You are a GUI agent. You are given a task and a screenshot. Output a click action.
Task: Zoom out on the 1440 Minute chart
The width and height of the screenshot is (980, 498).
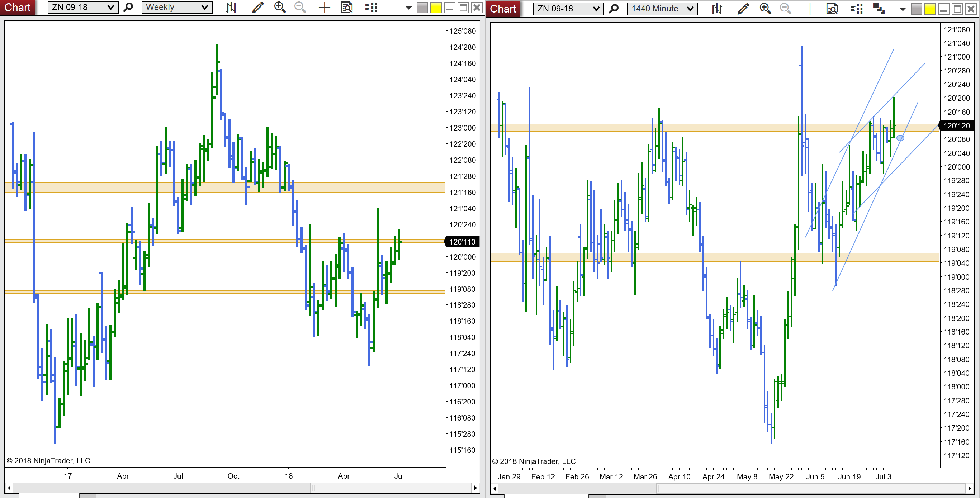coord(786,9)
